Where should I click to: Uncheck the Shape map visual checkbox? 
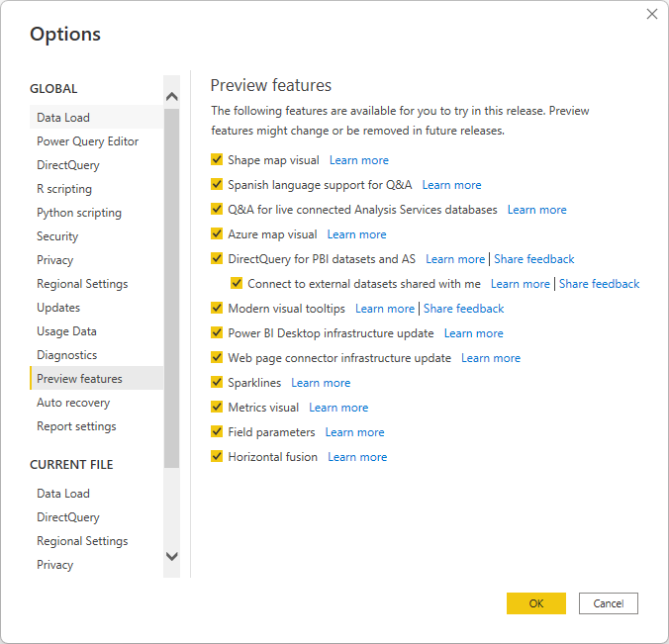point(217,159)
